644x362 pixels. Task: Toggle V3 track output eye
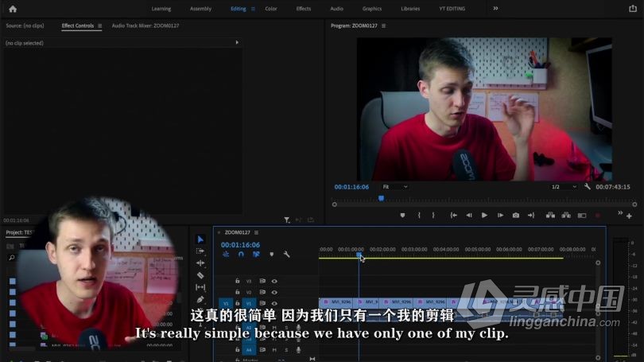click(x=274, y=281)
